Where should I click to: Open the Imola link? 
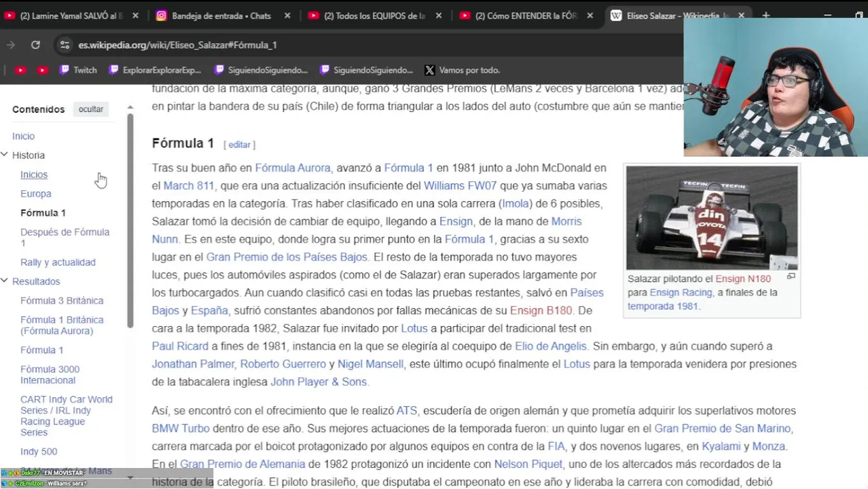point(516,203)
